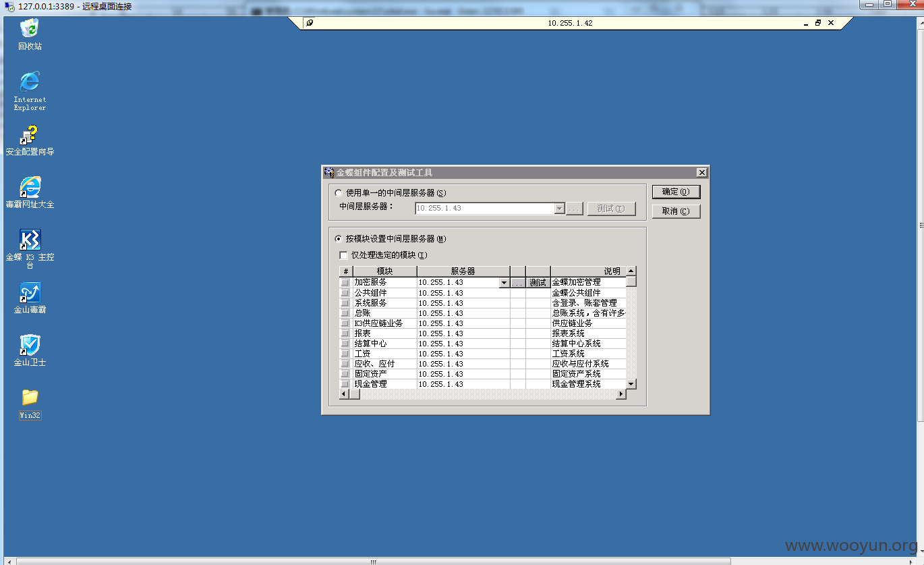Tick the row selector for 加密服务
The image size is (924, 565).
coord(345,283)
